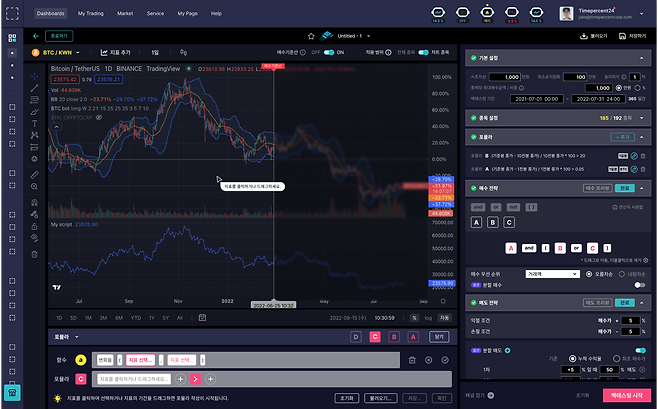Delete the 함수 row with the trash icon
The image size is (658, 409).
pyautogui.click(x=412, y=359)
